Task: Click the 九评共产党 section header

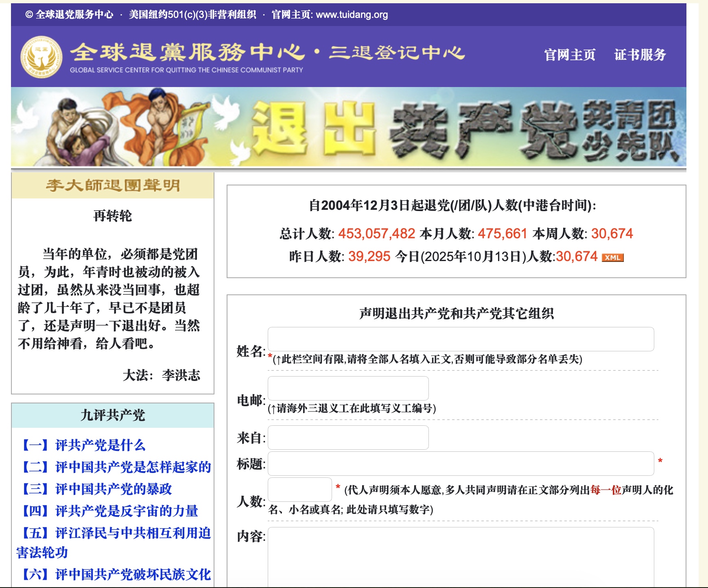Action: click(x=113, y=415)
